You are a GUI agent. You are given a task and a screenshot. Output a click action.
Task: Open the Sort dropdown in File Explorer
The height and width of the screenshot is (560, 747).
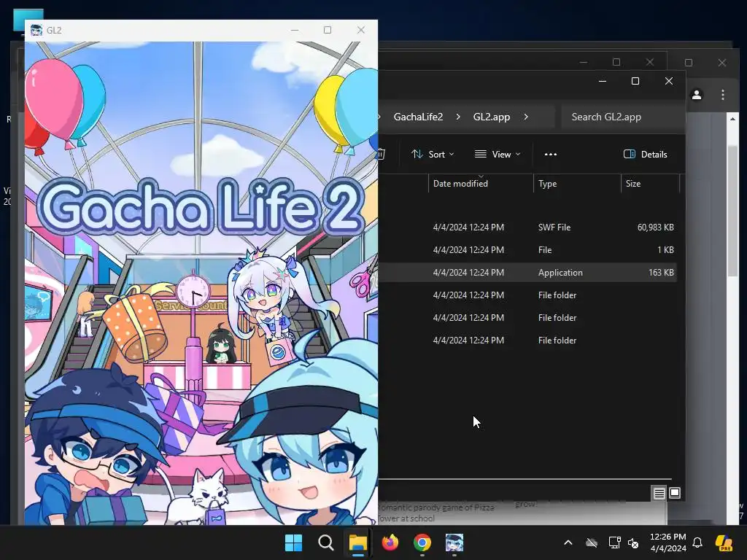point(433,155)
